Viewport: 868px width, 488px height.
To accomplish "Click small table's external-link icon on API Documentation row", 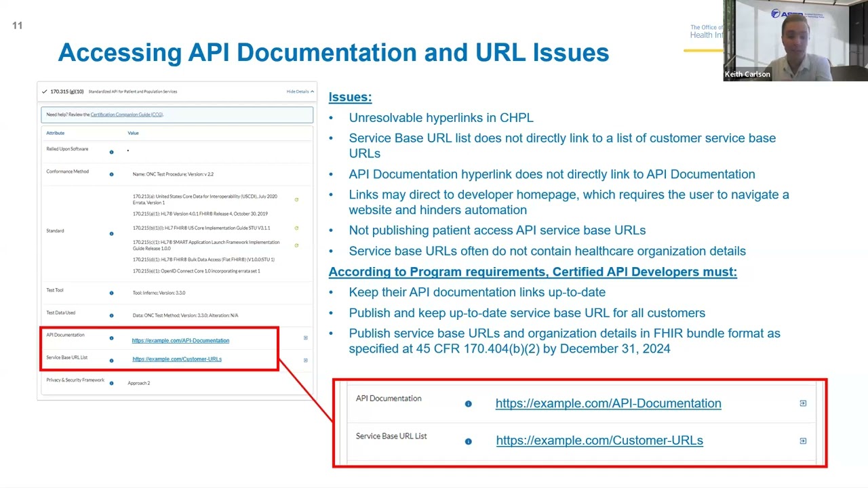I will click(x=305, y=338).
